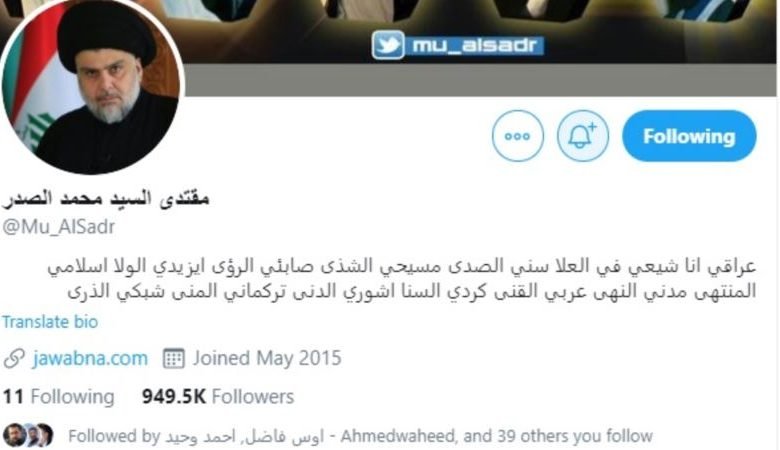Click the Joined May 2015 text
Image resolution: width=780 pixels, height=450 pixels.
(x=267, y=358)
